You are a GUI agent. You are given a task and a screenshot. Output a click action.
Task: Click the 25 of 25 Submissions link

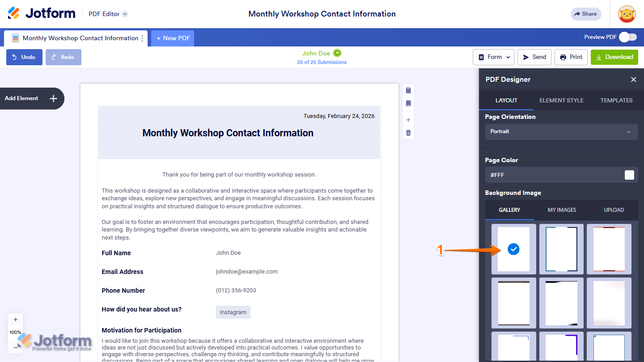322,62
